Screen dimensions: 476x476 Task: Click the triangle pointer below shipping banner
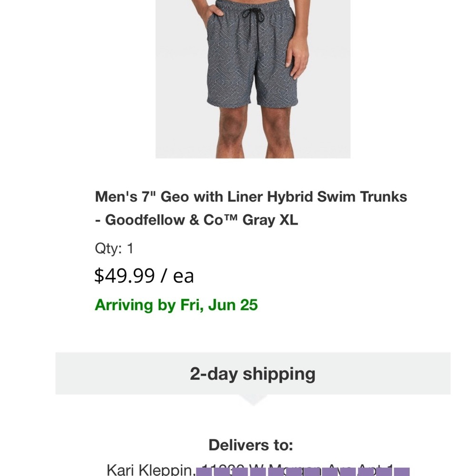(253, 400)
